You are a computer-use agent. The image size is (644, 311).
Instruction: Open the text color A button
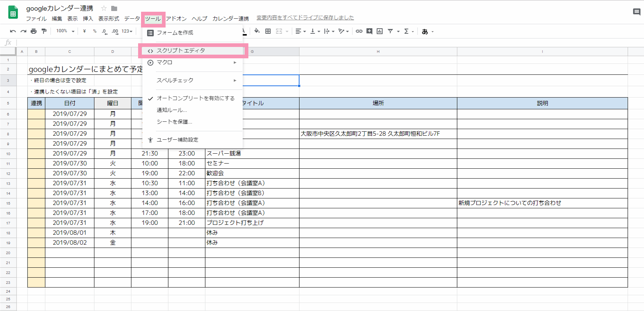(244, 32)
